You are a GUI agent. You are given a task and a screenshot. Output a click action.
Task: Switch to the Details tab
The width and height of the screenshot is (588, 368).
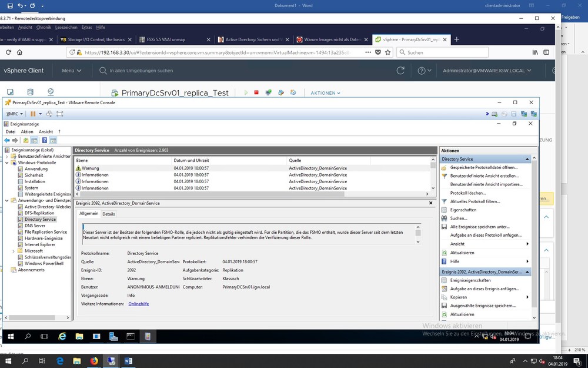(109, 214)
